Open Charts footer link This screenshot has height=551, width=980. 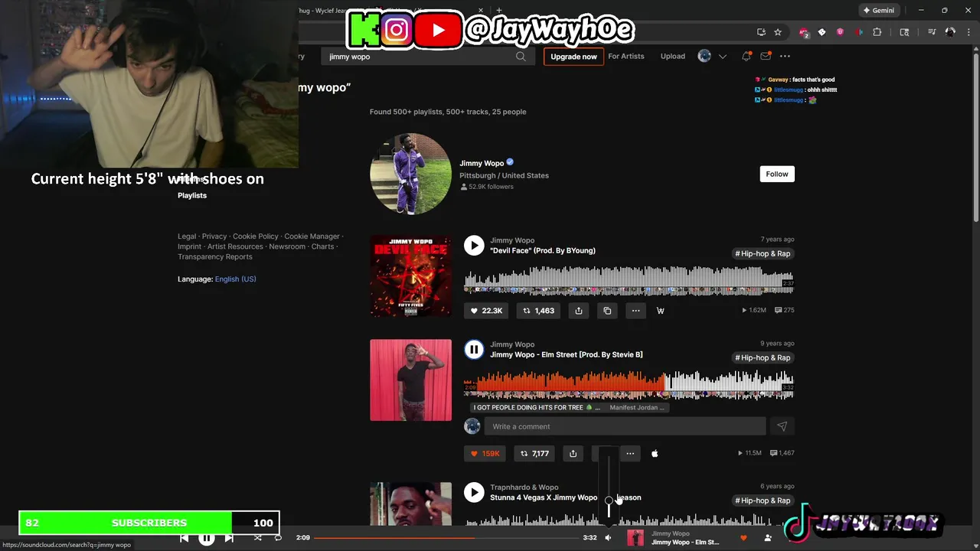pos(322,246)
